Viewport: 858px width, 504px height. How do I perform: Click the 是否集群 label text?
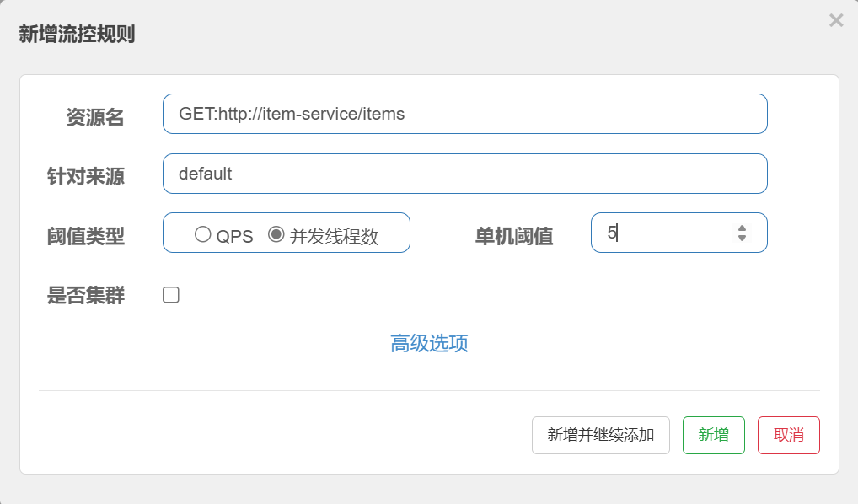click(x=86, y=296)
